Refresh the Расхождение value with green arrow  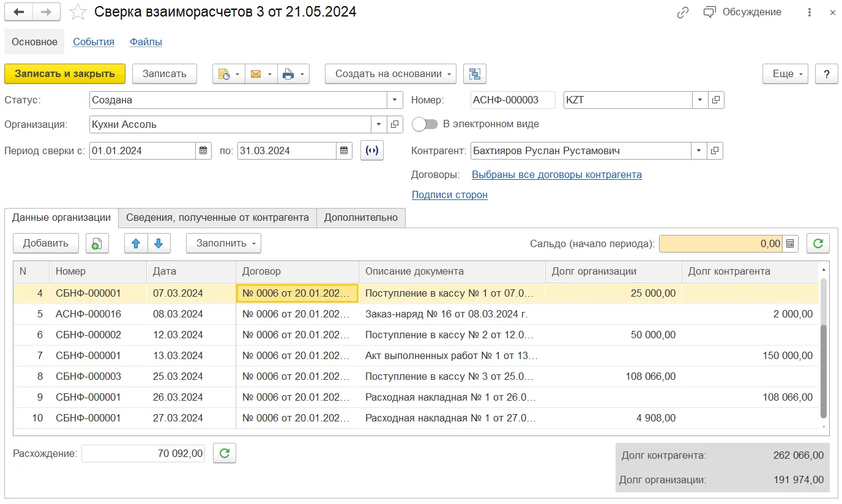click(x=225, y=453)
